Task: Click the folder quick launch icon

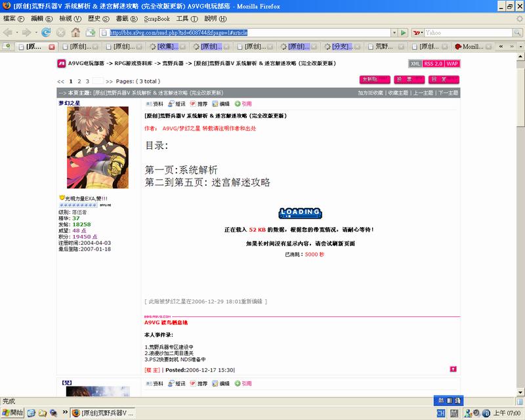Action: [x=43, y=413]
